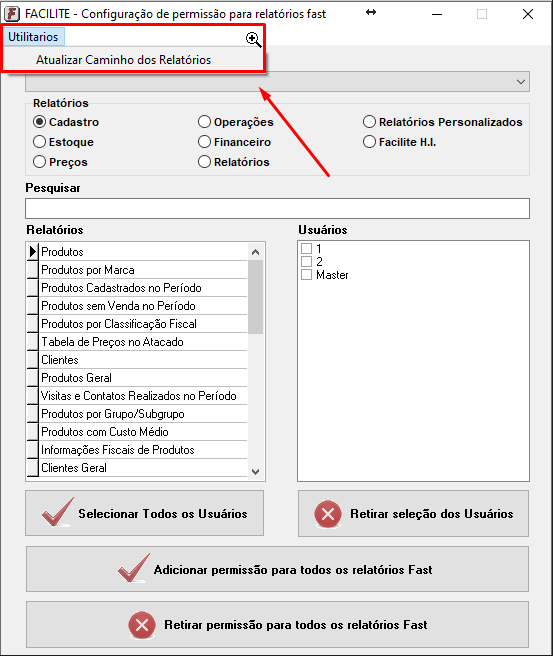Click the Pesquisar search text field
This screenshot has width=553, height=656.
pyautogui.click(x=277, y=208)
